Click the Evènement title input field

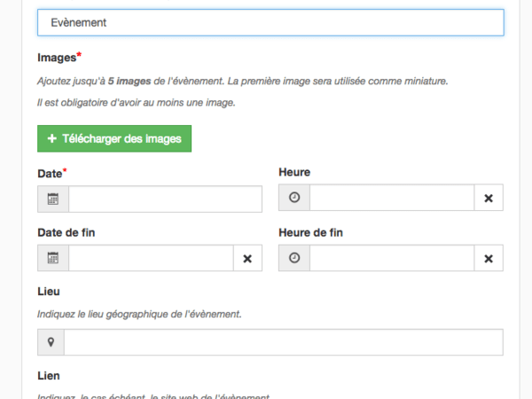point(270,22)
